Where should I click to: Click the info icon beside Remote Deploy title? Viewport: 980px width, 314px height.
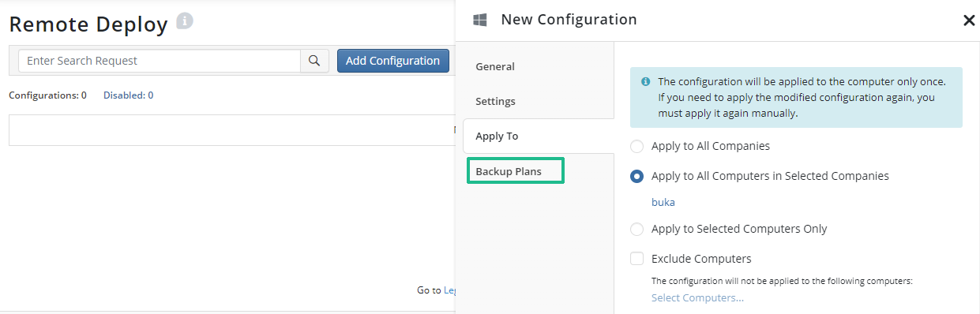(x=184, y=21)
